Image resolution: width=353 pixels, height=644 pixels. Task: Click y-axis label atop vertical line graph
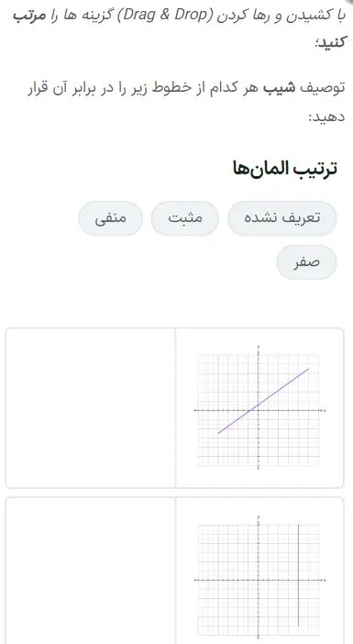pyautogui.click(x=259, y=516)
